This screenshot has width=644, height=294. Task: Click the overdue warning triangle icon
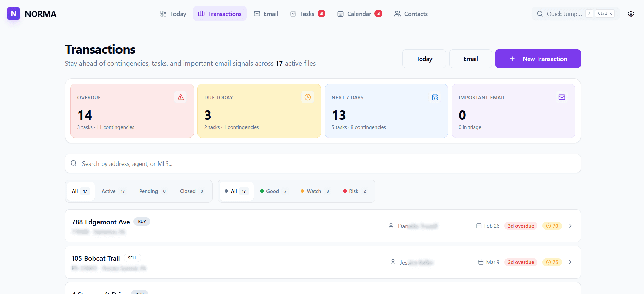180,97
